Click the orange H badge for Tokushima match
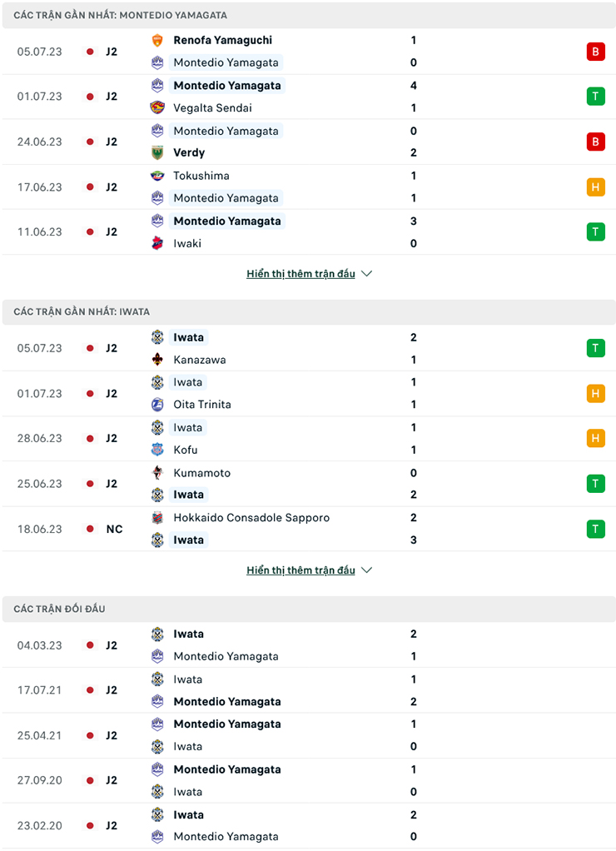This screenshot has height=851, width=616. pyautogui.click(x=595, y=187)
